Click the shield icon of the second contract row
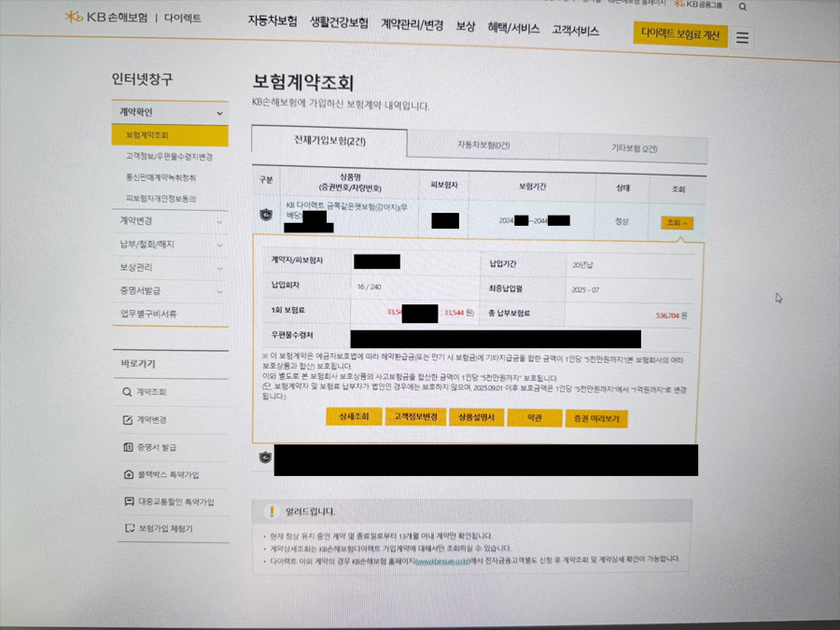Viewport: 840px width, 630px height. tap(265, 457)
